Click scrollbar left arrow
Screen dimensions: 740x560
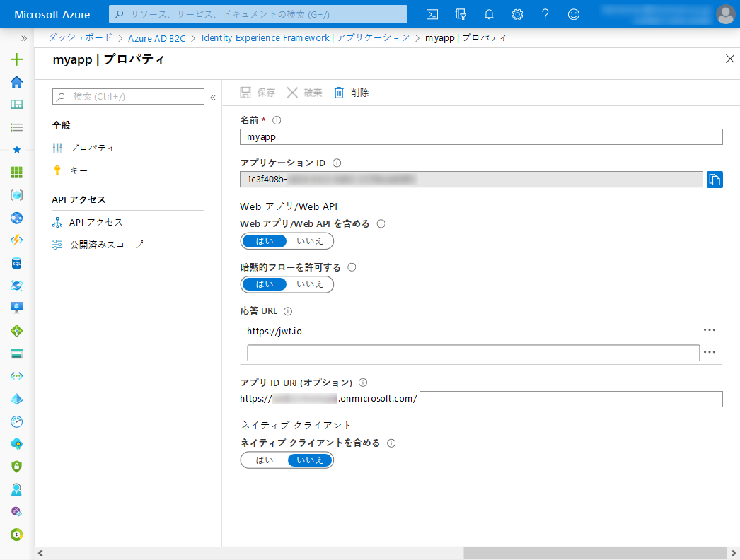[40, 553]
